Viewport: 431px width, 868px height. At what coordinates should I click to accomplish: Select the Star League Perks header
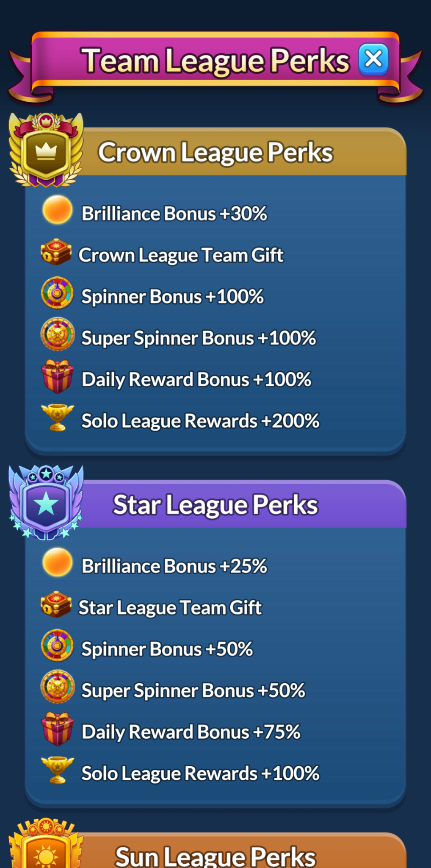pyautogui.click(x=215, y=504)
